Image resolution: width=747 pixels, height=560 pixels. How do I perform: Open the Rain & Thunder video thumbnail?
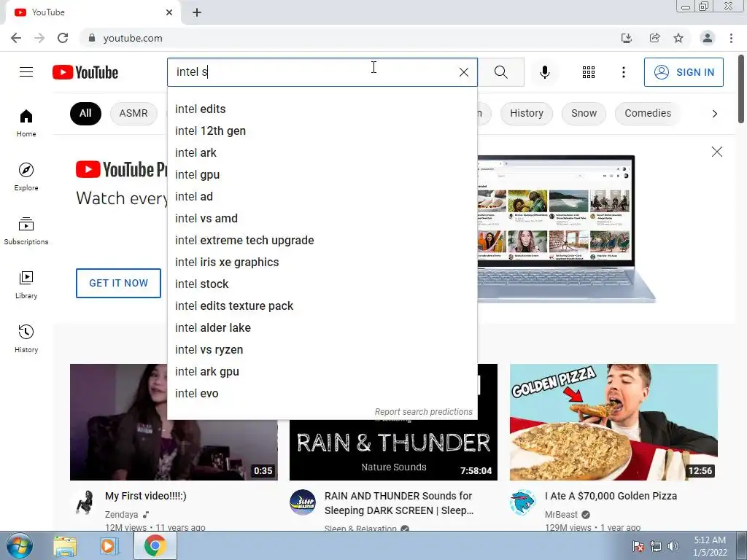[x=393, y=450]
